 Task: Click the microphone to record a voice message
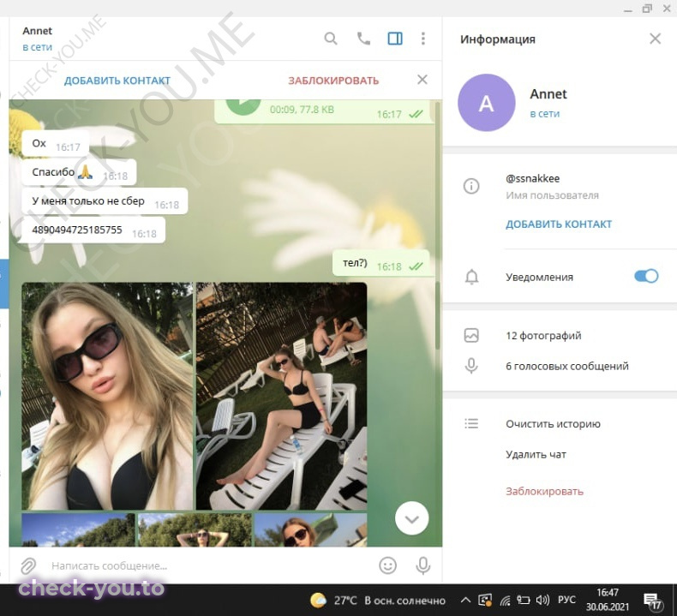(x=423, y=565)
